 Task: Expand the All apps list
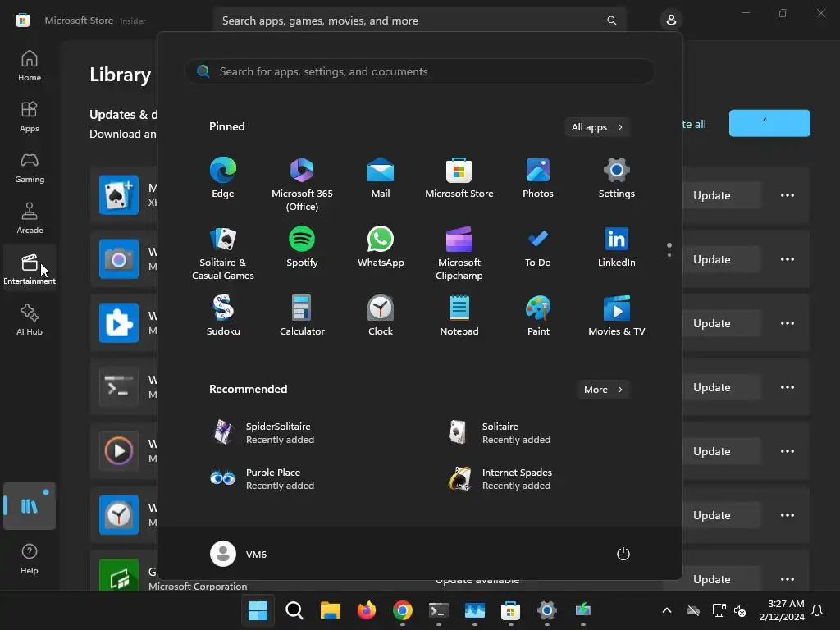[x=597, y=127]
